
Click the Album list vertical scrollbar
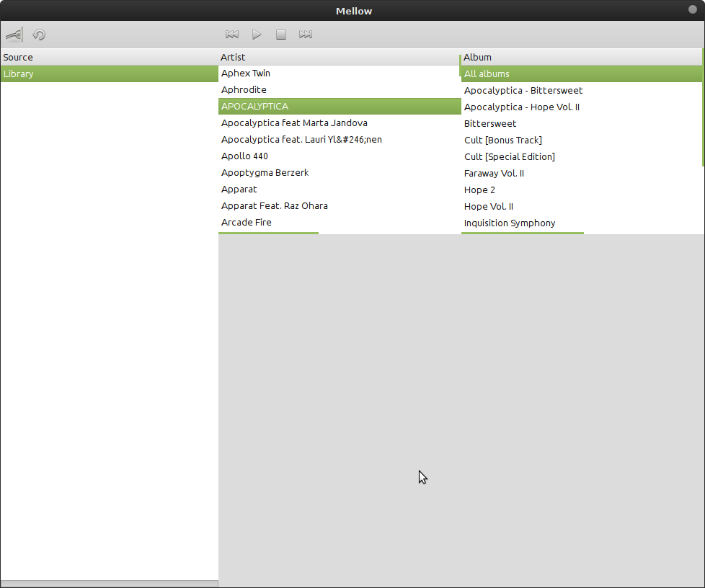click(703, 108)
